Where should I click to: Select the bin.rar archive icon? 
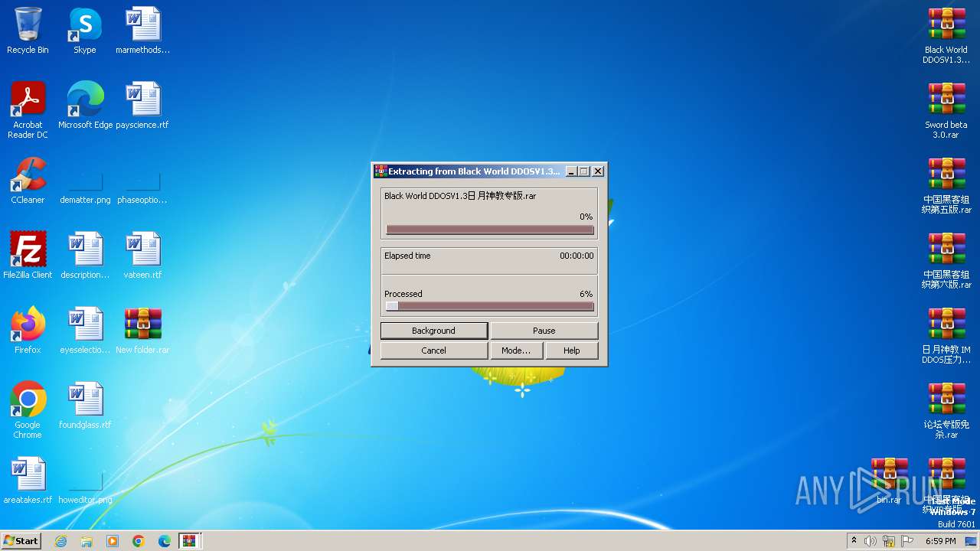(x=889, y=481)
